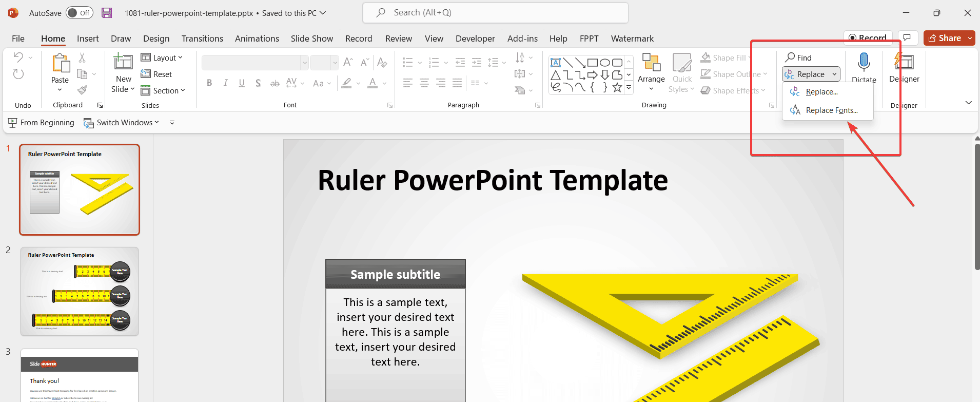Click the Share button
The image size is (980, 402).
click(945, 38)
